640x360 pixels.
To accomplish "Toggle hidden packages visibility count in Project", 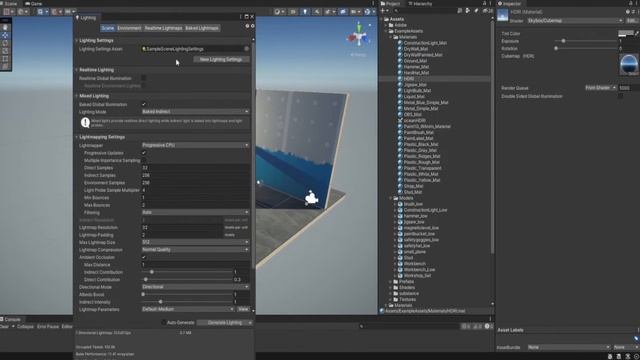I will pos(488,11).
